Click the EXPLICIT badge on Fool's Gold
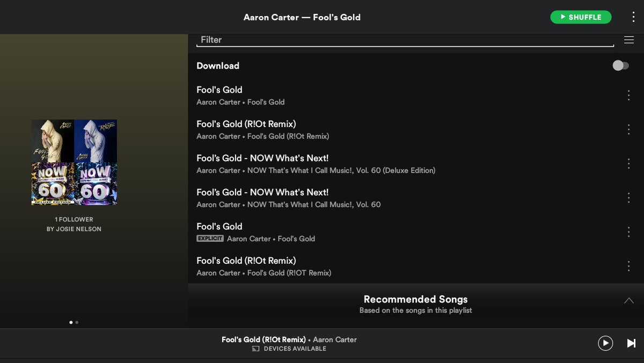The width and height of the screenshot is (644, 363). [210, 238]
